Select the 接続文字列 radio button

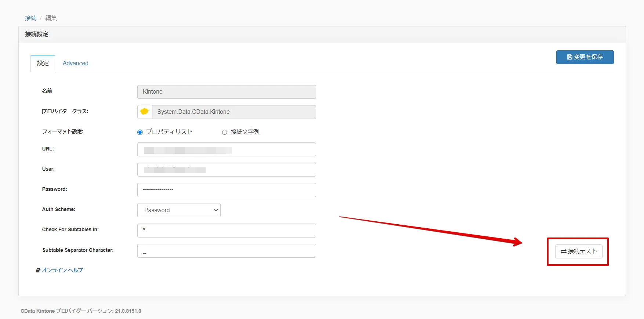[225, 132]
